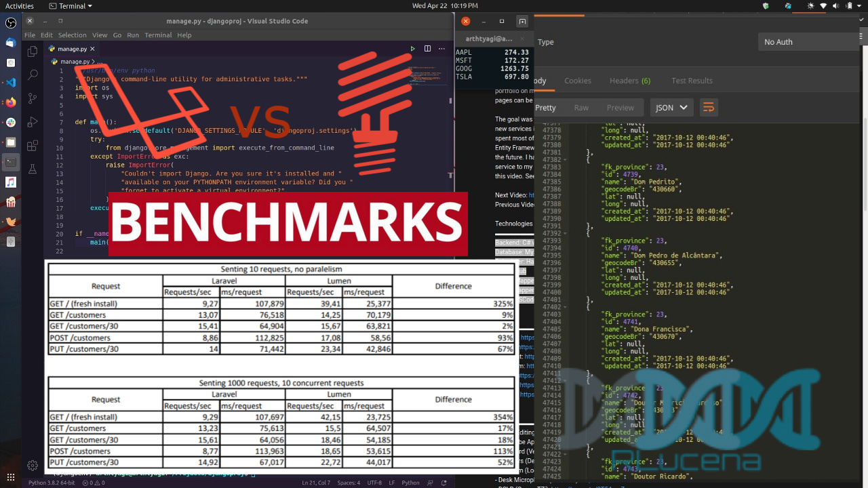Change file encoding via UTF-8
Image resolution: width=868 pixels, height=488 pixels.
[375, 483]
